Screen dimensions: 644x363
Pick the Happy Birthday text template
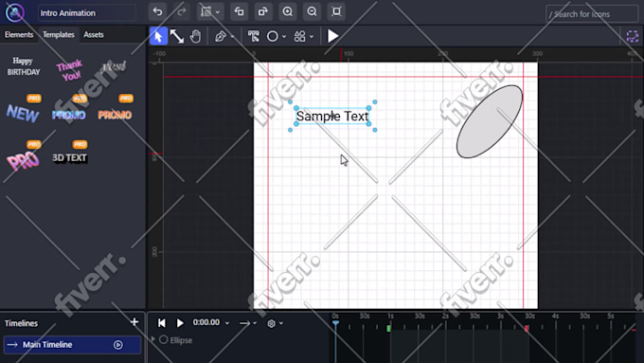pyautogui.click(x=24, y=66)
